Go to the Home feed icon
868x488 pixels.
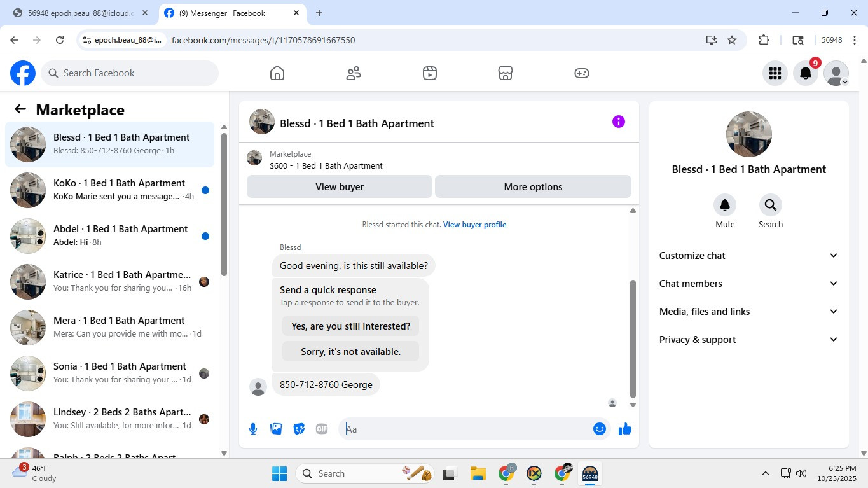point(277,73)
